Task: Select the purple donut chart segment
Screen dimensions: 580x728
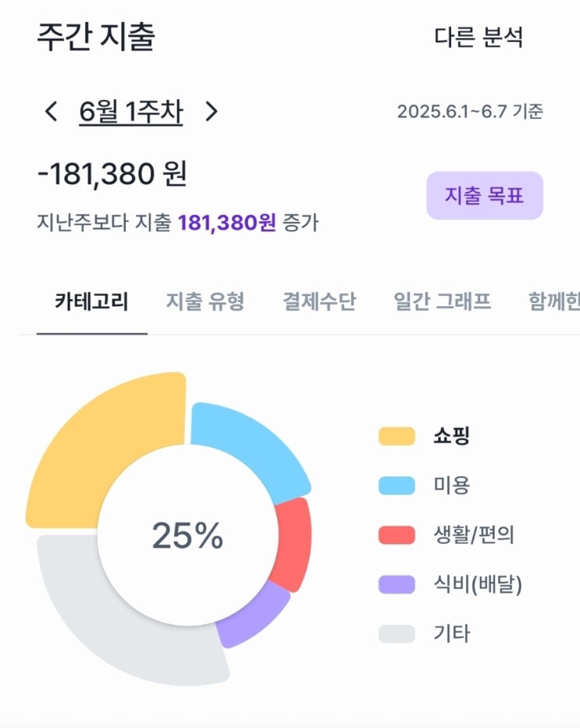Action: click(251, 613)
